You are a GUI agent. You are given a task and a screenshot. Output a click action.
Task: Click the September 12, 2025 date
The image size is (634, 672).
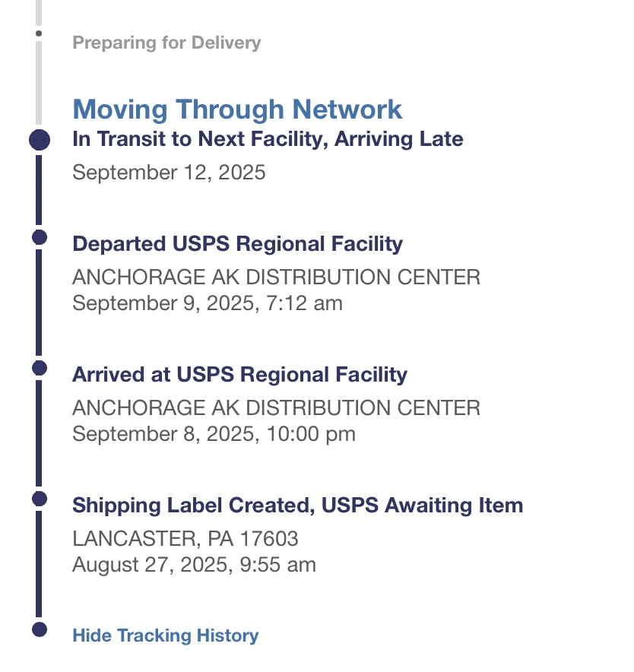169,173
